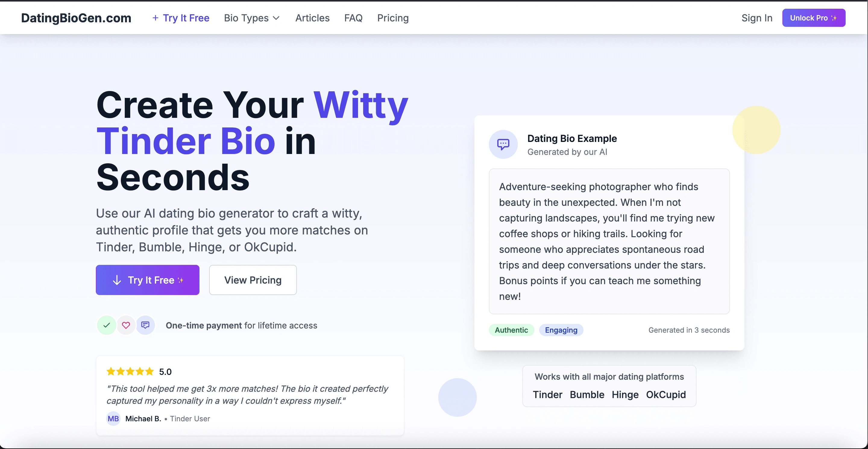Select the green Authentic tag
Screen dimensions: 868x449
[511, 330]
